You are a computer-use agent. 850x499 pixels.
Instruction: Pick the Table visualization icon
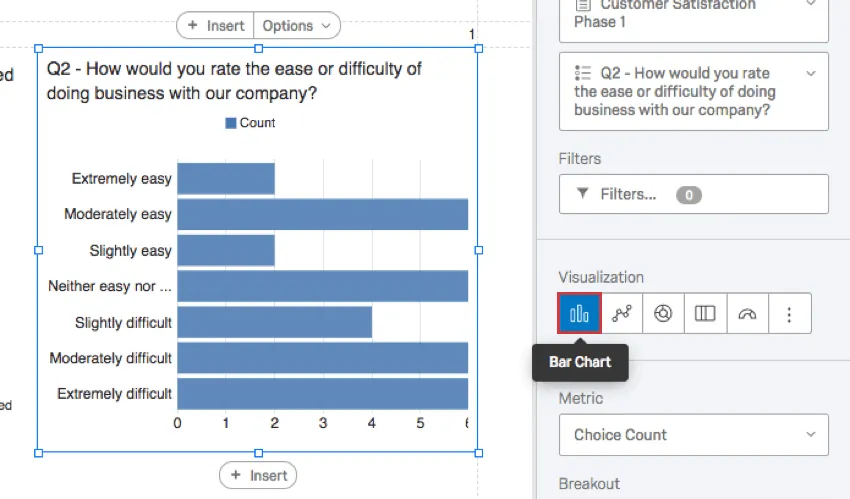(705, 314)
